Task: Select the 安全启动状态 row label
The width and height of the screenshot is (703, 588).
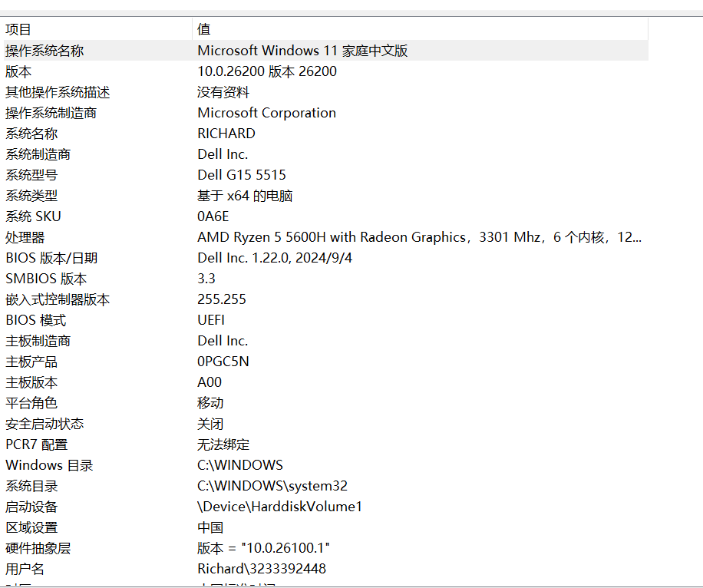Action: click(45, 424)
